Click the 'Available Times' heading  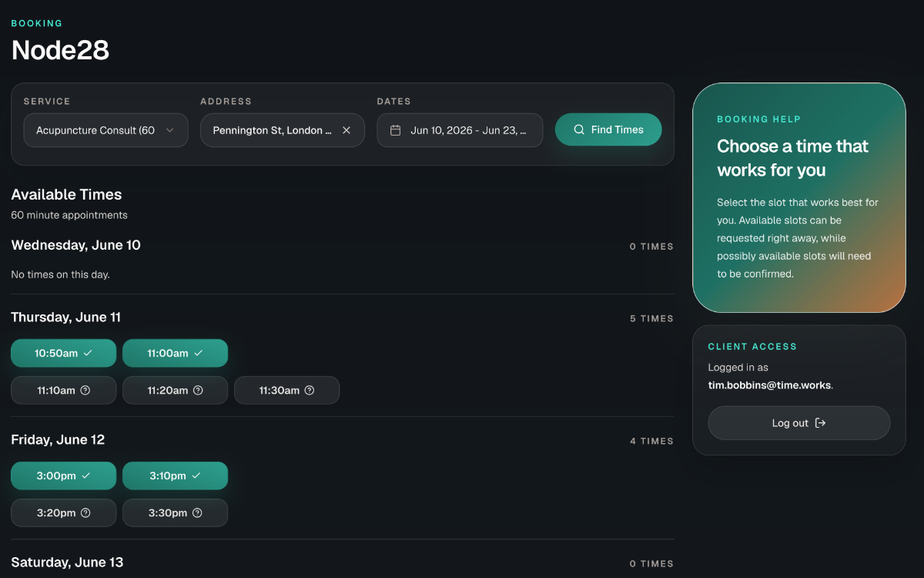tap(66, 194)
